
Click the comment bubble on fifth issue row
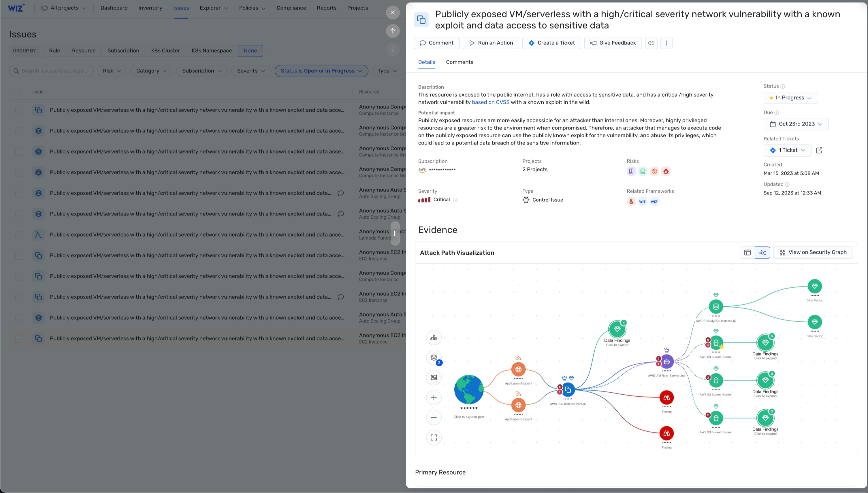point(341,193)
